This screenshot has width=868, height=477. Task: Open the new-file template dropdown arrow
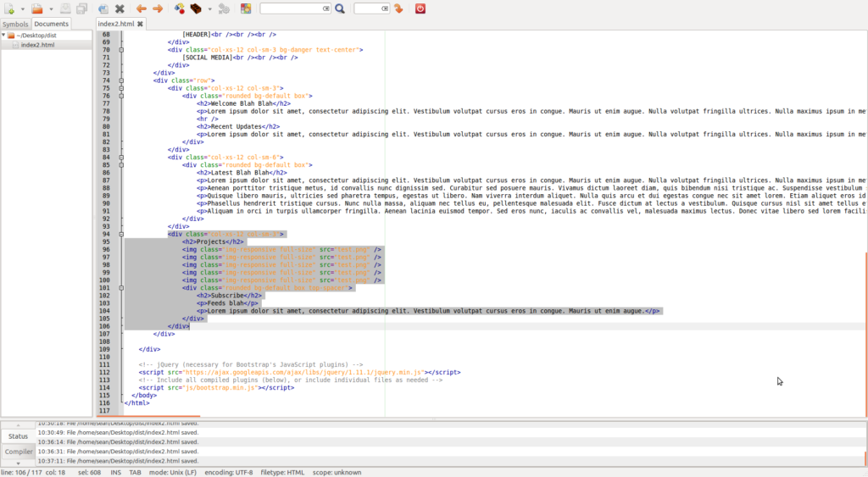click(23, 8)
